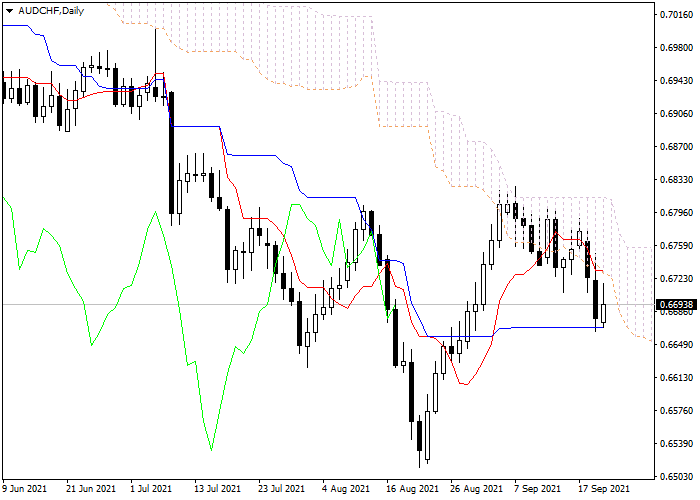Click the 21 Jun 2021 date label

pos(91,489)
